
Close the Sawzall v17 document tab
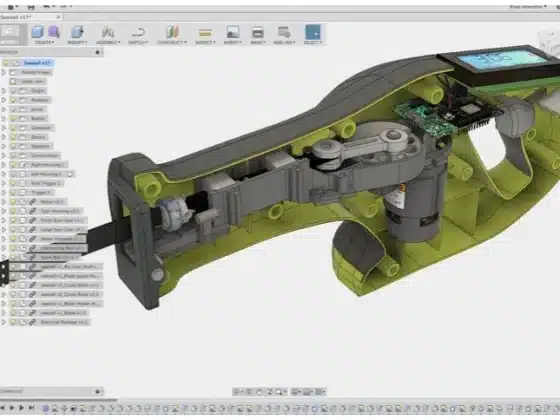[58, 17]
